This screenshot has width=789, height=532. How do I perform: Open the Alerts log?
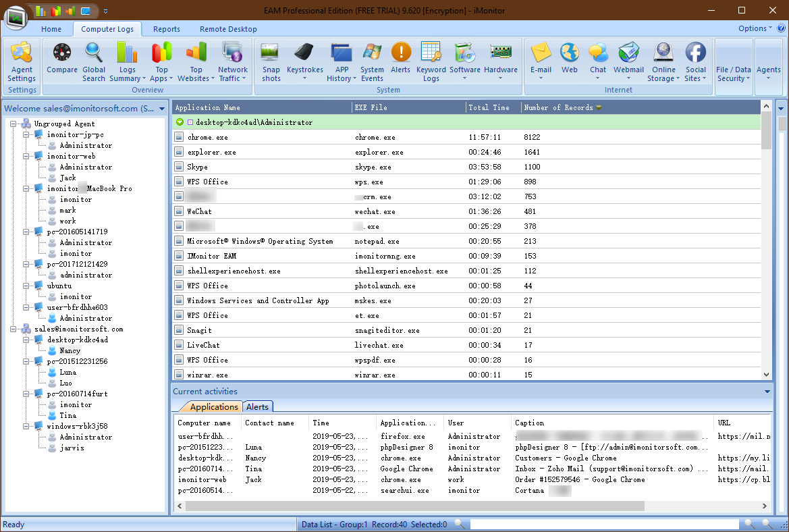coord(400,58)
